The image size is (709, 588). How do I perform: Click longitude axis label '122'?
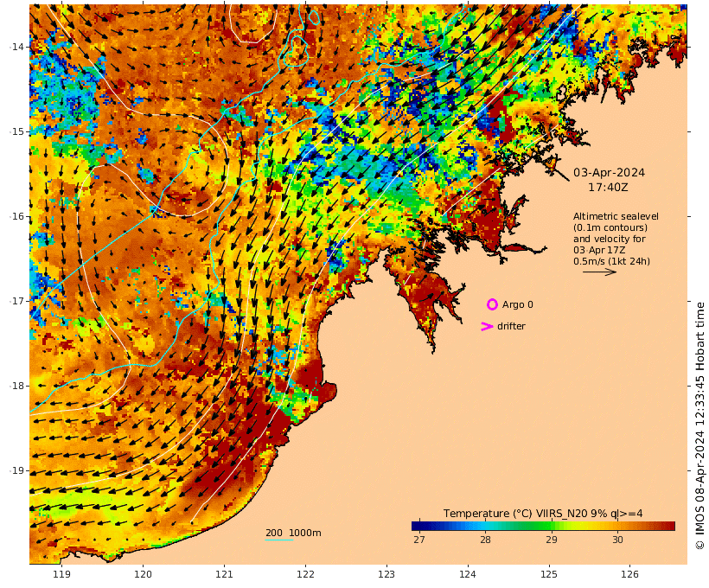pos(305,574)
